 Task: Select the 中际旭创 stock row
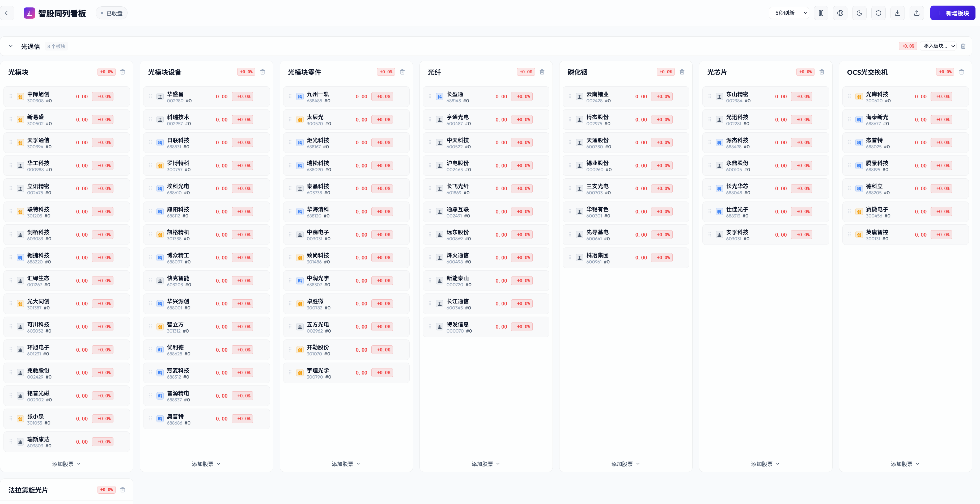[x=67, y=97]
